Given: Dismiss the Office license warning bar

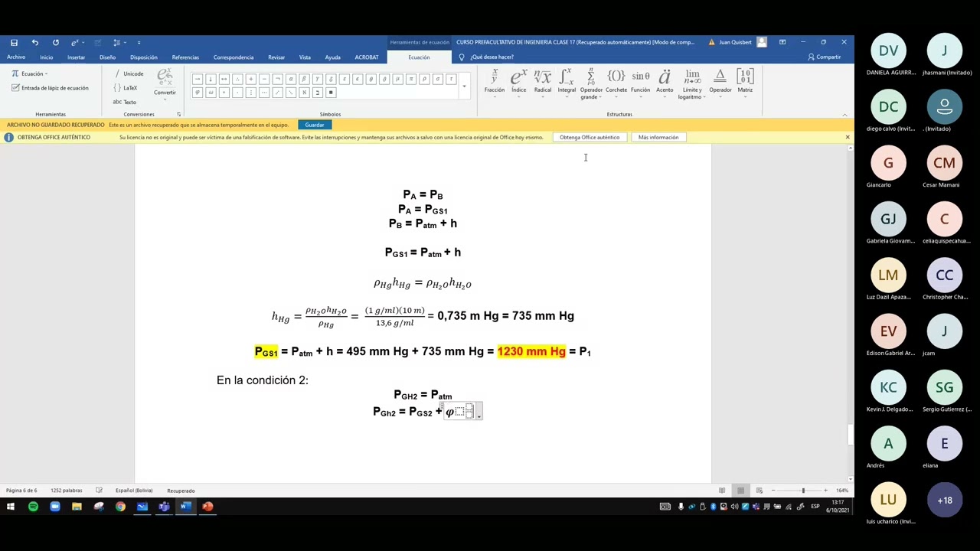Looking at the screenshot, I should click(847, 137).
